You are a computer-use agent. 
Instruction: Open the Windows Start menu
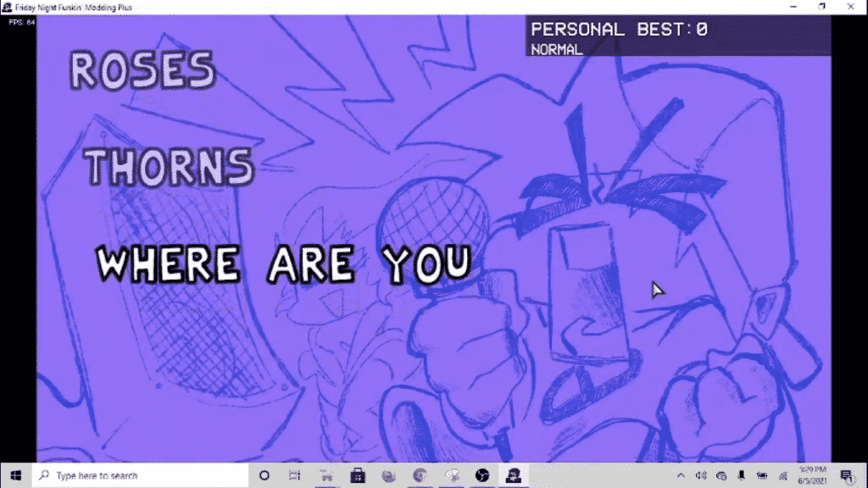click(x=15, y=475)
